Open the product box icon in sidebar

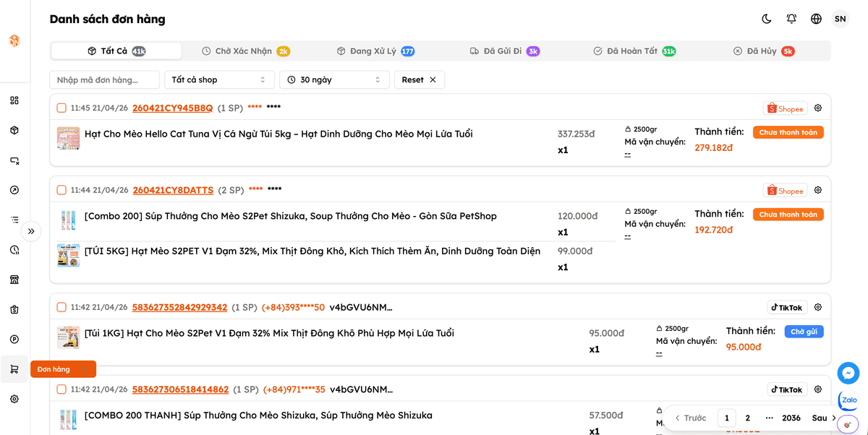click(14, 130)
